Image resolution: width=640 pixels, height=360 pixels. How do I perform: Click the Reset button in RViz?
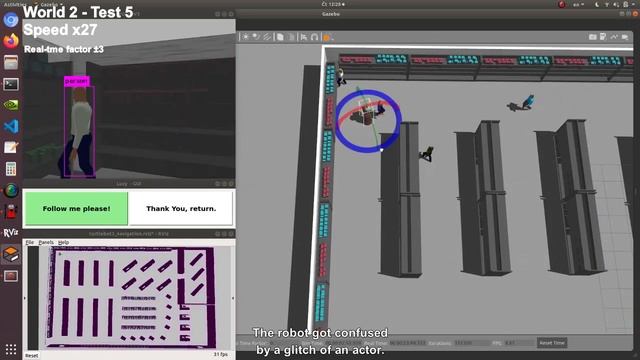point(31,356)
